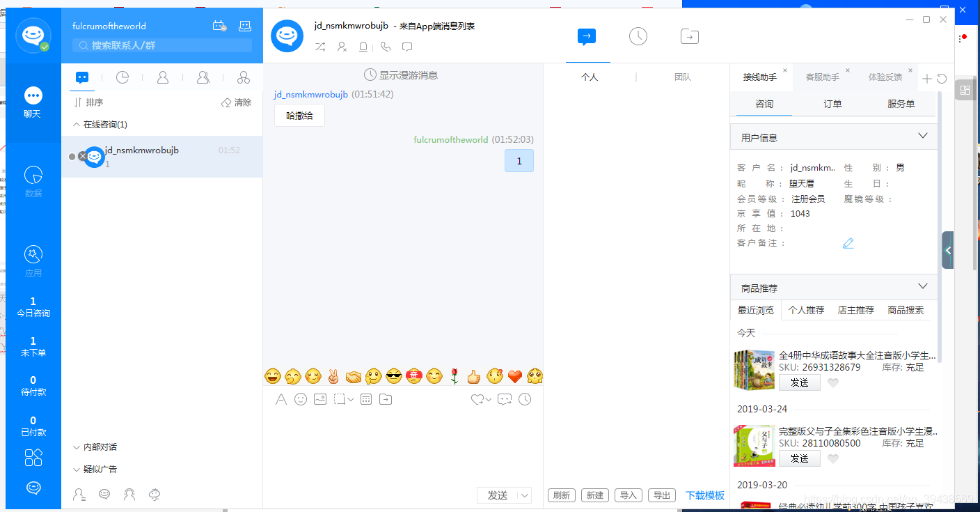Click the calendar robot icon beside fulcrumoftheworld

(219, 26)
